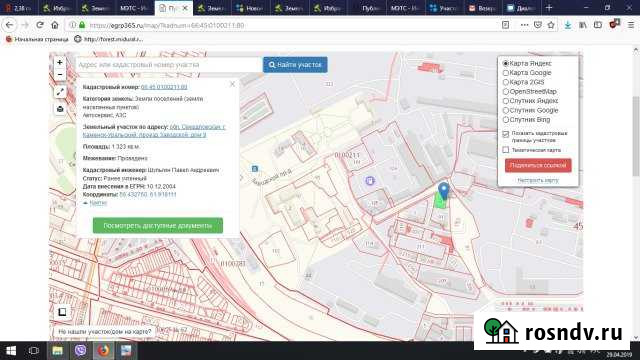Close the parcel info popup
The image size is (640, 360).
(x=232, y=84)
